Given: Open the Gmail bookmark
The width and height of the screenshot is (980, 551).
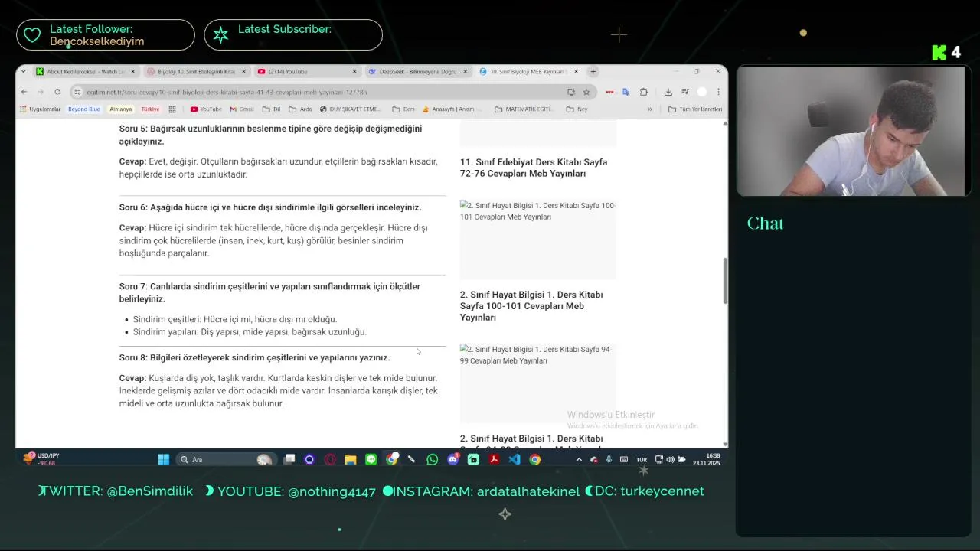Looking at the screenshot, I should point(241,109).
